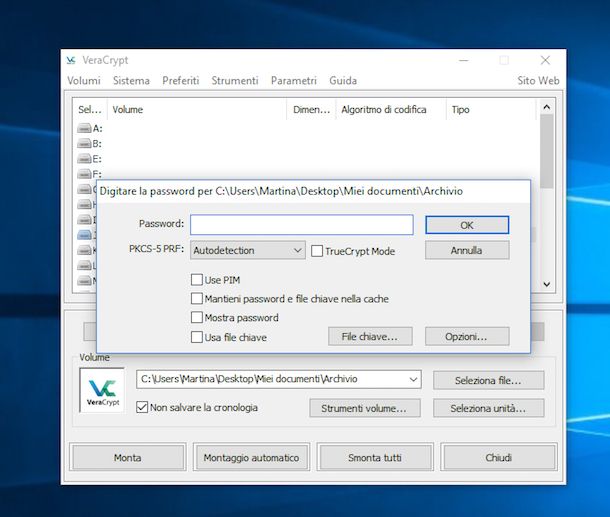Click the drive list scrollbar thumb

coord(546,151)
